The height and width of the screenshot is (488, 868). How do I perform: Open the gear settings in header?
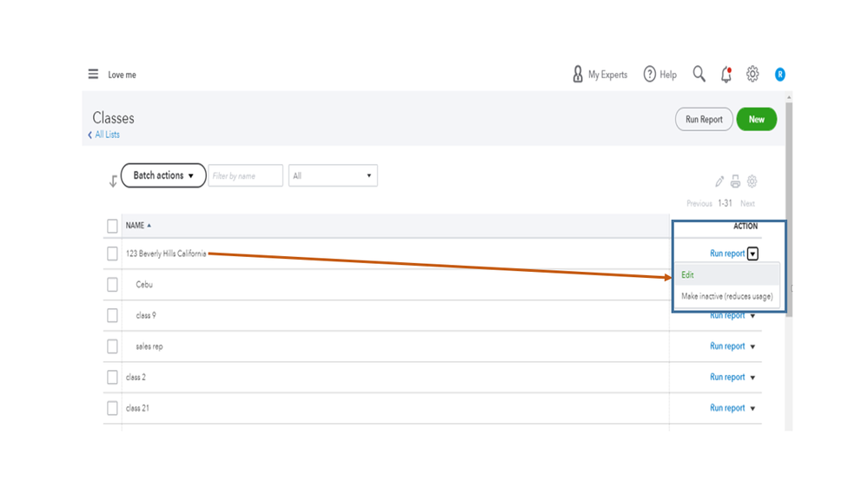click(752, 75)
